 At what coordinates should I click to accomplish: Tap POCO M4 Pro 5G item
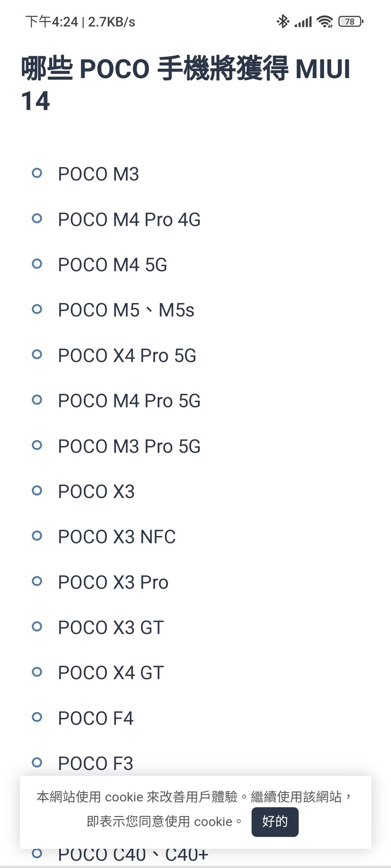pyautogui.click(x=129, y=401)
